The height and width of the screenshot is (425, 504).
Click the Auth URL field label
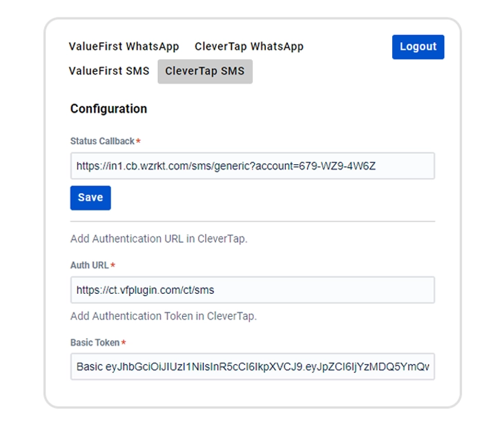coord(89,266)
